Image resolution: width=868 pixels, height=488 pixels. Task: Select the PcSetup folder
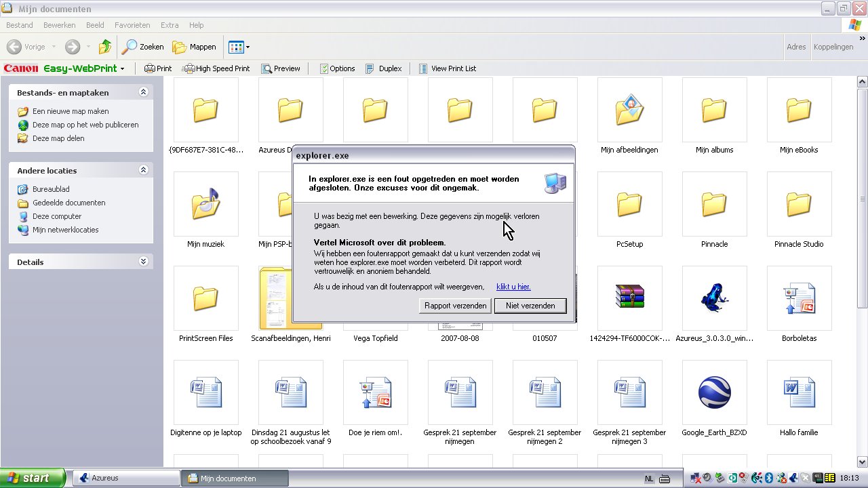pos(629,204)
